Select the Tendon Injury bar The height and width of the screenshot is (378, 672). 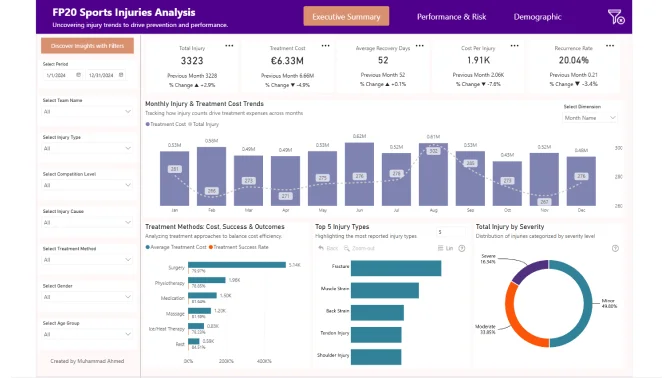pyautogui.click(x=376, y=335)
